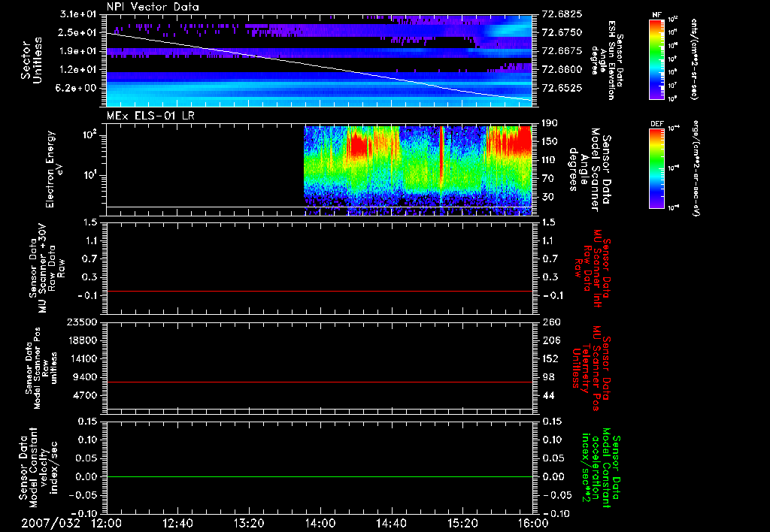Screen dimensions: 770x532
Task: Click the "cnts/(cm**2-sr-sec)" units label
Action: click(694, 59)
